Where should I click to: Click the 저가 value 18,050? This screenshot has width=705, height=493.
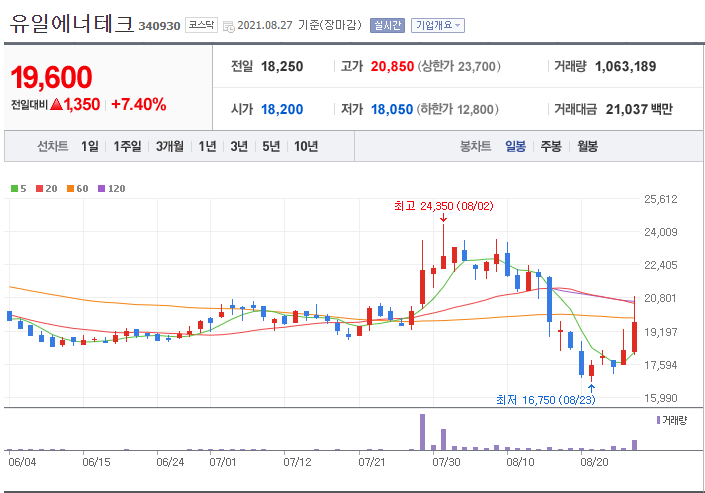(392, 109)
